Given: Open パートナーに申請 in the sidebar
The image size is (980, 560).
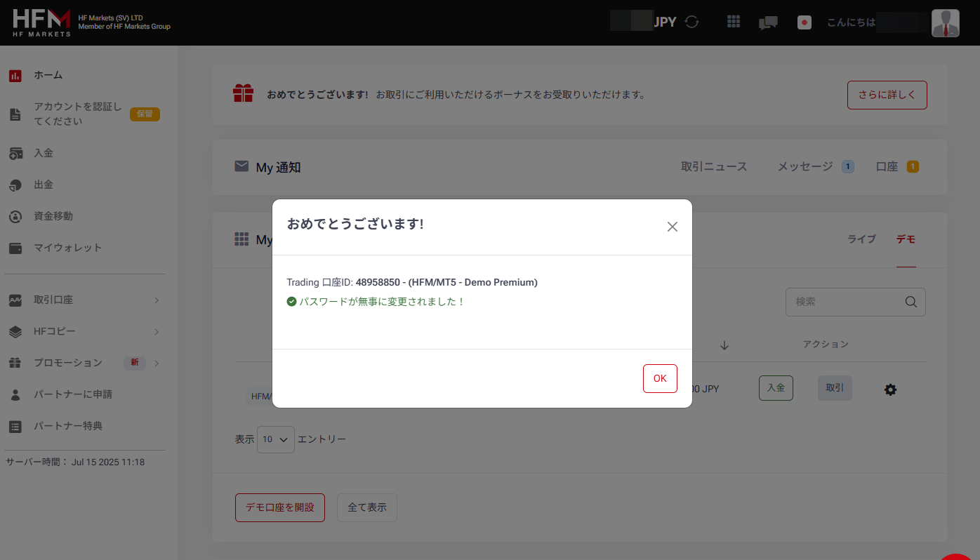Looking at the screenshot, I should coord(73,394).
